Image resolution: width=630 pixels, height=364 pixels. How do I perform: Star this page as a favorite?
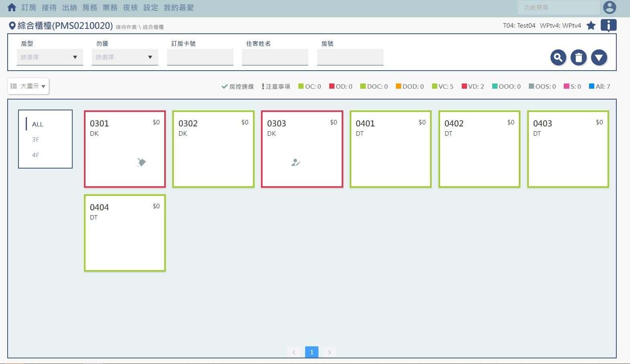pyautogui.click(x=591, y=26)
